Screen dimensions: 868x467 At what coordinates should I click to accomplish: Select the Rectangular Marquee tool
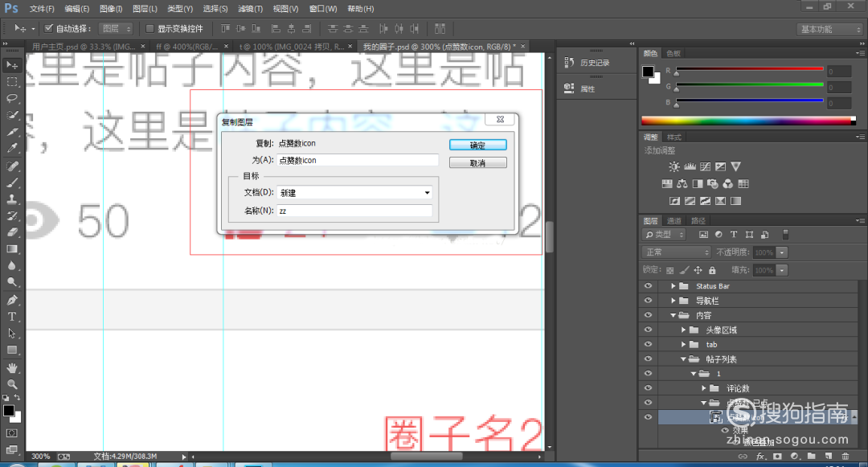[11, 82]
